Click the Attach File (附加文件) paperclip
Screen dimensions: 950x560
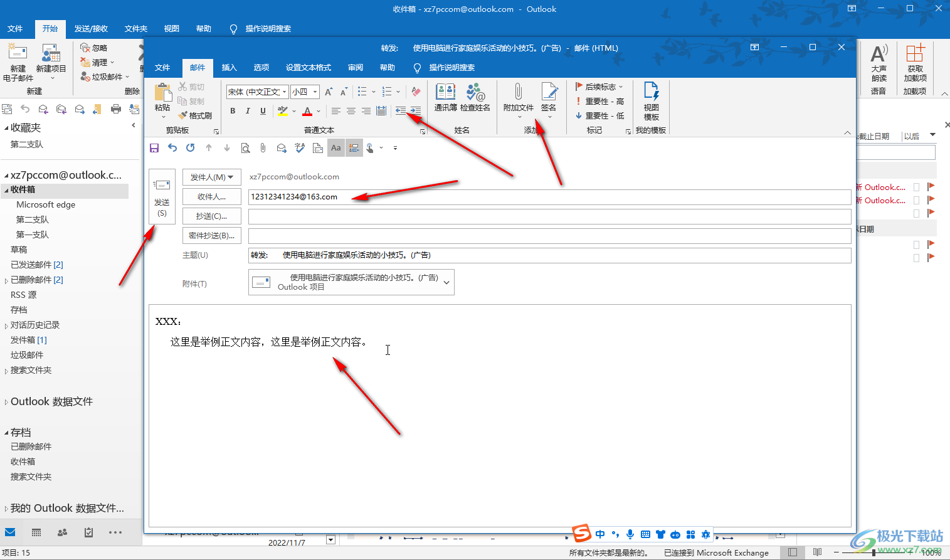(518, 97)
